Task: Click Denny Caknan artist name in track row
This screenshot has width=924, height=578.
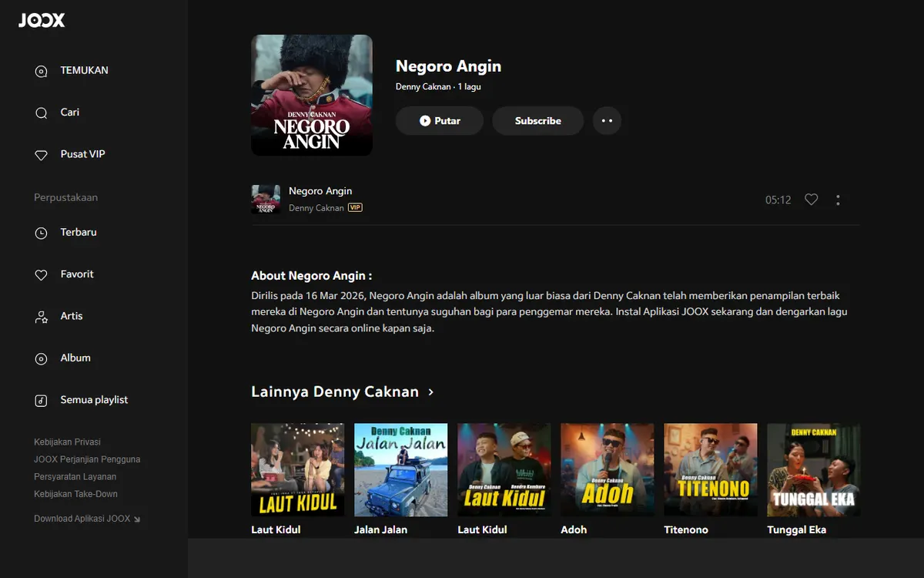Action: coord(316,208)
